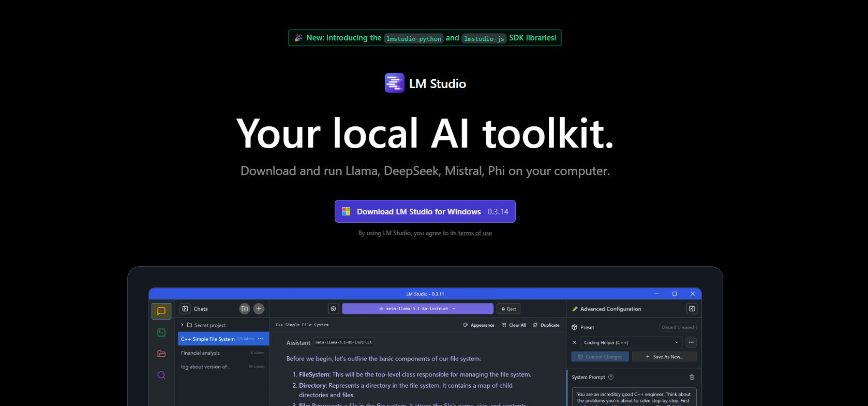The height and width of the screenshot is (406, 868).
Task: Eject the loaded model
Action: point(508,309)
